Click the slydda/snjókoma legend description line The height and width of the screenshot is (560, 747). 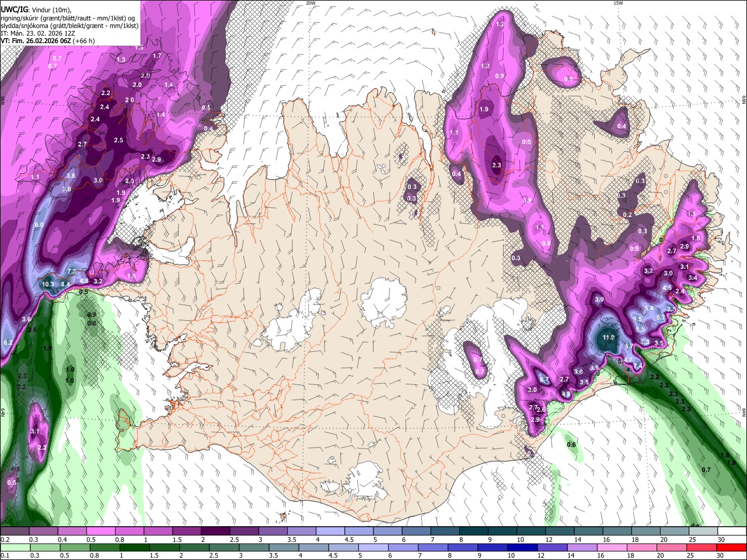click(x=69, y=26)
